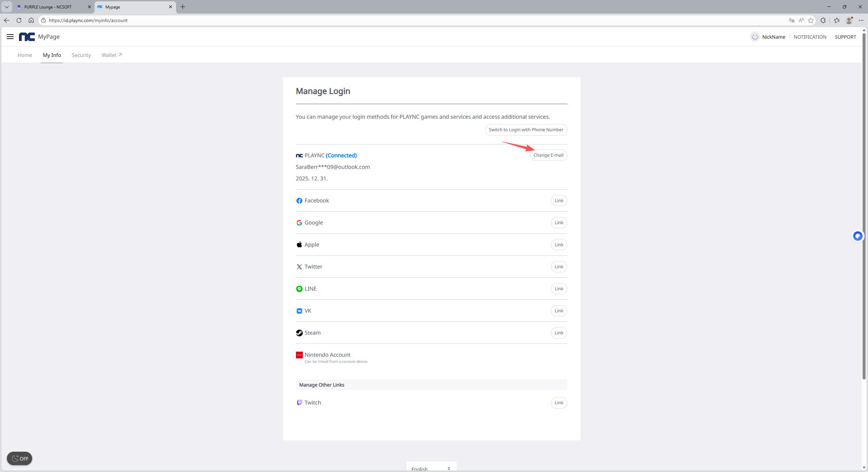868x472 pixels.
Task: Open the translate page icon
Action: pyautogui.click(x=791, y=20)
